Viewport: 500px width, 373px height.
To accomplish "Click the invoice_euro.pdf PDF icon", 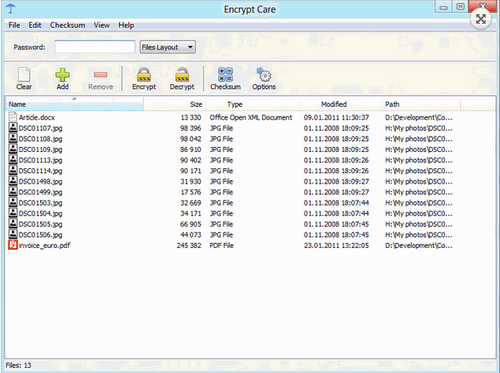I will pyautogui.click(x=13, y=245).
